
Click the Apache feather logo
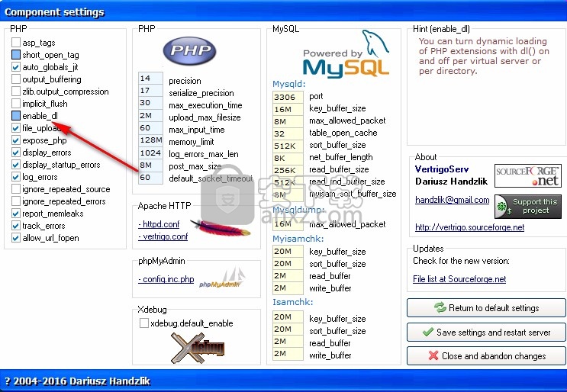click(x=220, y=227)
